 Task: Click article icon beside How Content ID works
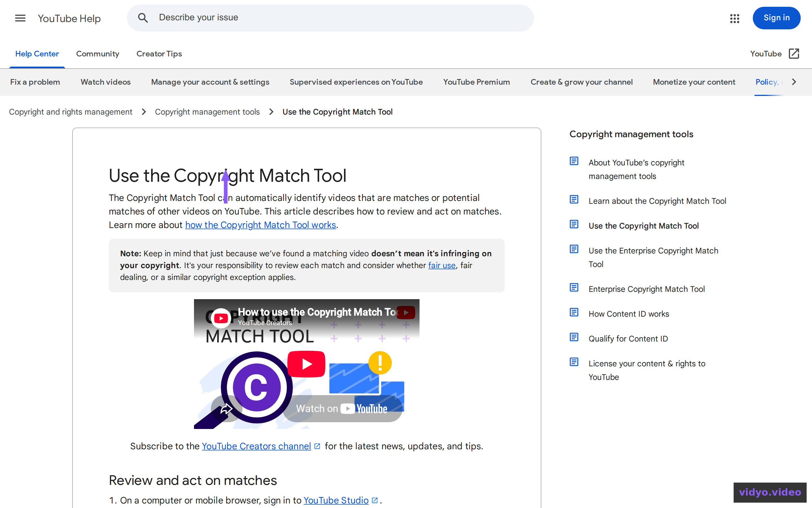[x=574, y=312]
